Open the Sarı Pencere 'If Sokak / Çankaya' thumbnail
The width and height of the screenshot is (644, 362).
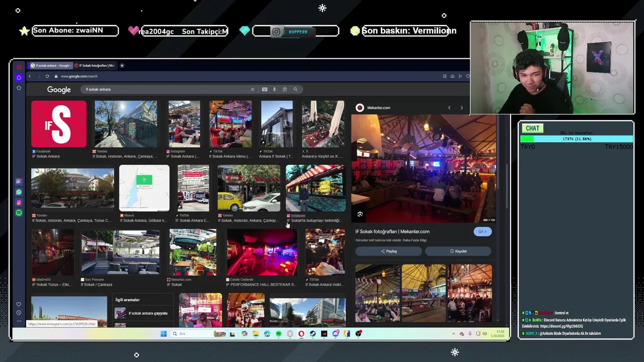click(x=120, y=252)
